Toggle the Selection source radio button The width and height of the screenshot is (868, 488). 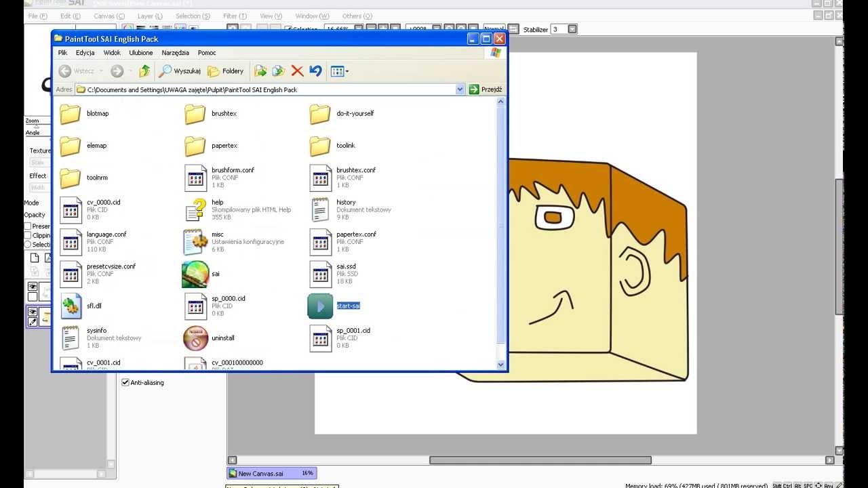click(x=28, y=244)
